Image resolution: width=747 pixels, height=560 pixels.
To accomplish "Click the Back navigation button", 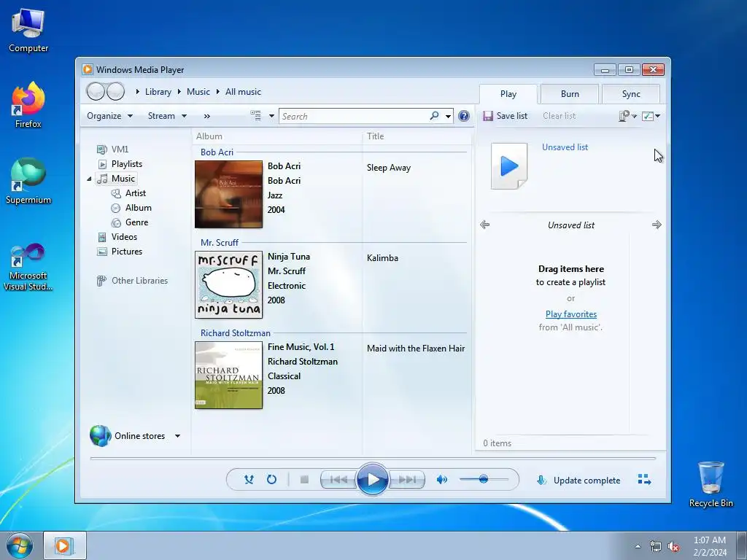I will pyautogui.click(x=96, y=91).
